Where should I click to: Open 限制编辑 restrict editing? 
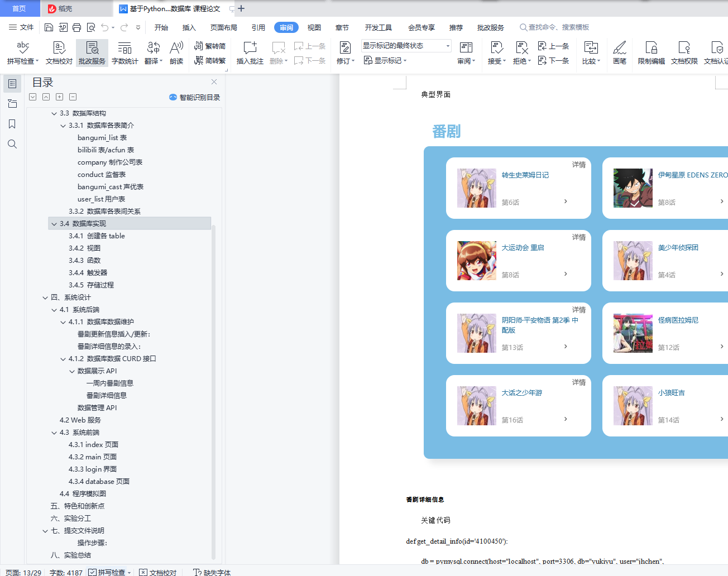click(652, 53)
